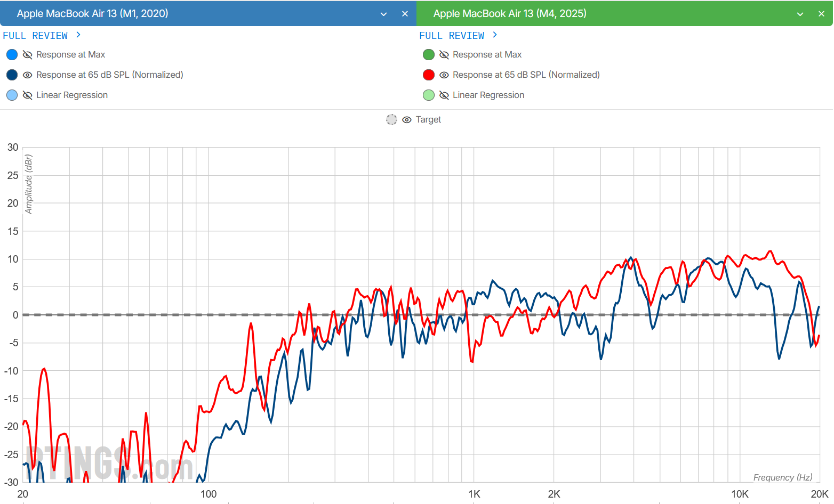This screenshot has width=834, height=504.
Task: Enable the M4 Linear Regression line
Action: tap(444, 95)
